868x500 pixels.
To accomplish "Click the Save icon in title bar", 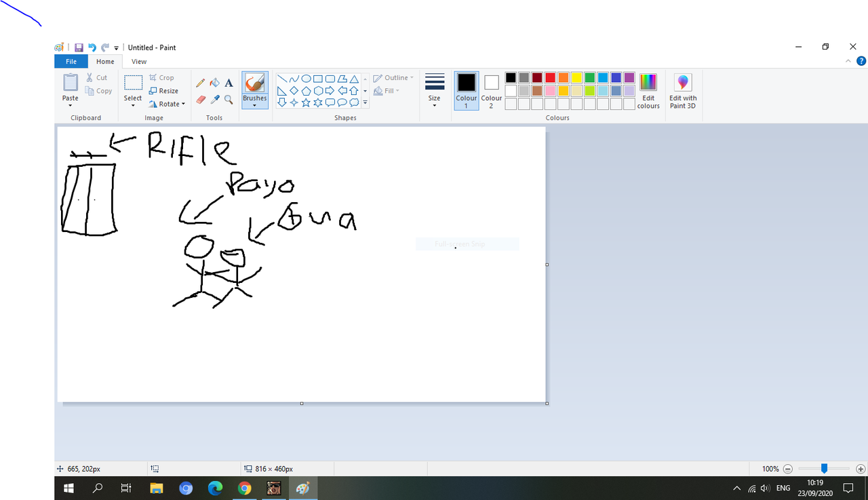I will (79, 47).
